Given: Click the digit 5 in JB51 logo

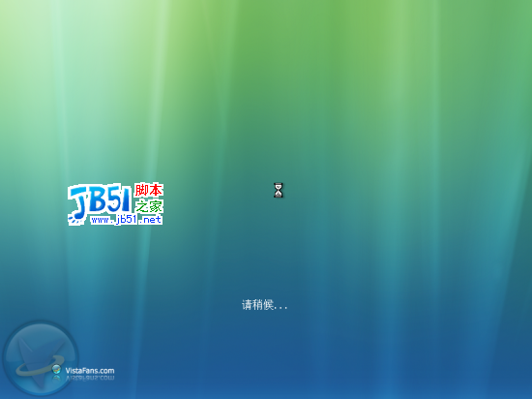Looking at the screenshot, I should [113, 199].
